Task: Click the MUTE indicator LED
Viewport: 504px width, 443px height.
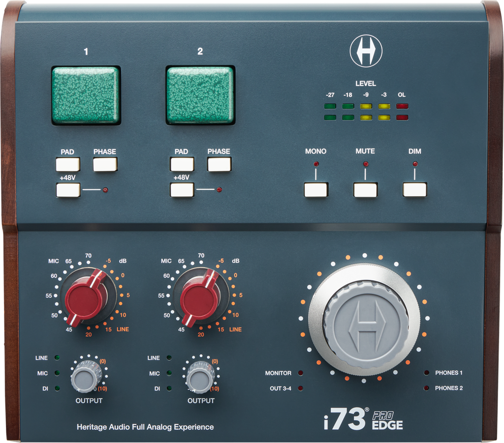Action: click(x=366, y=164)
